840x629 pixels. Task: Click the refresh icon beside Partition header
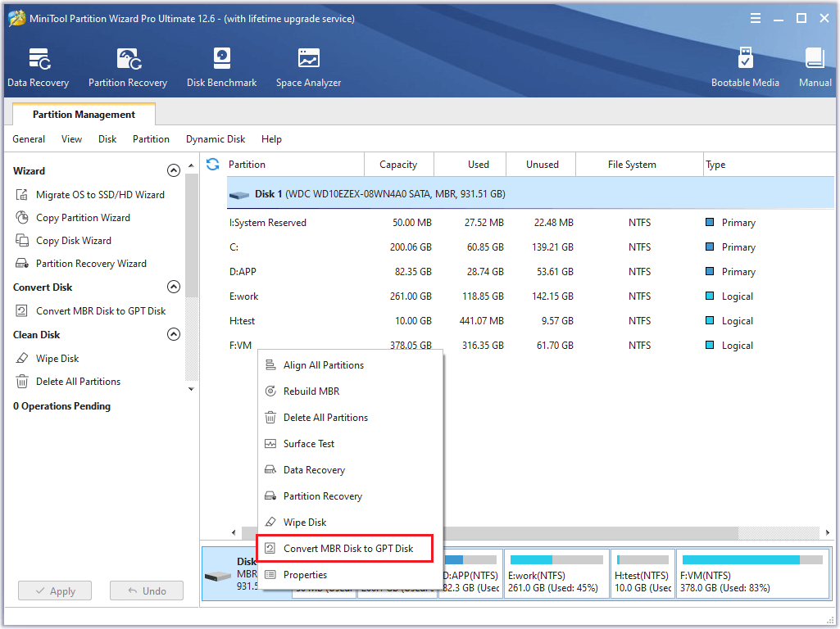click(x=213, y=165)
